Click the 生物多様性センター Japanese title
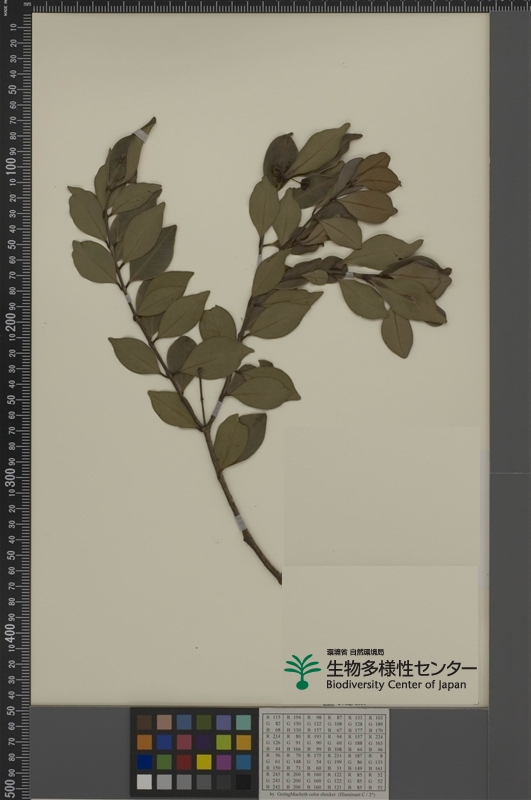The image size is (531, 800). pyautogui.click(x=402, y=667)
